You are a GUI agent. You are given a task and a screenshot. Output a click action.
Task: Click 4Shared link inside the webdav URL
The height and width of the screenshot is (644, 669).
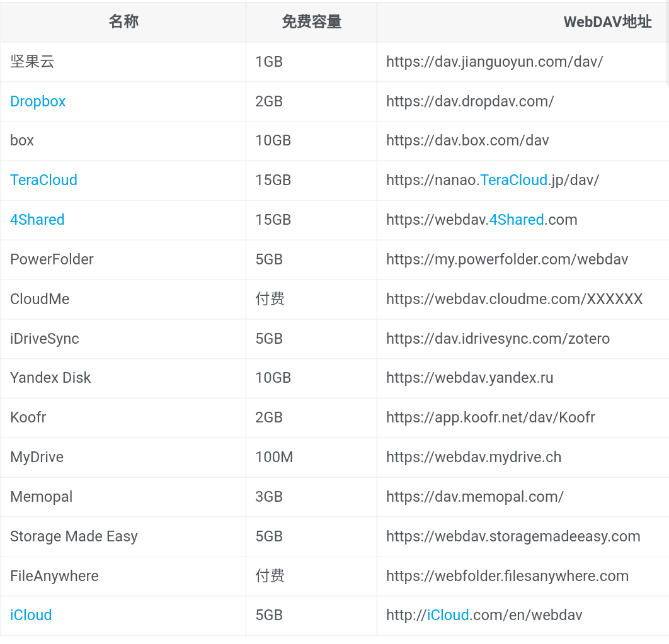point(516,220)
